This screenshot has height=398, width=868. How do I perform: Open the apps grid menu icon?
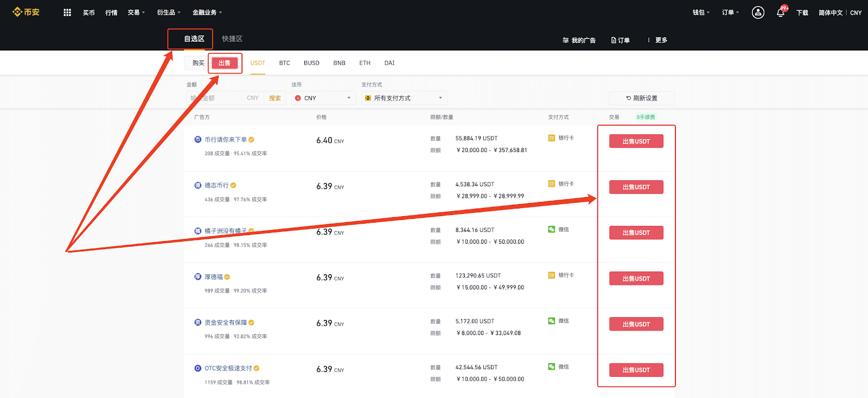pyautogui.click(x=67, y=12)
